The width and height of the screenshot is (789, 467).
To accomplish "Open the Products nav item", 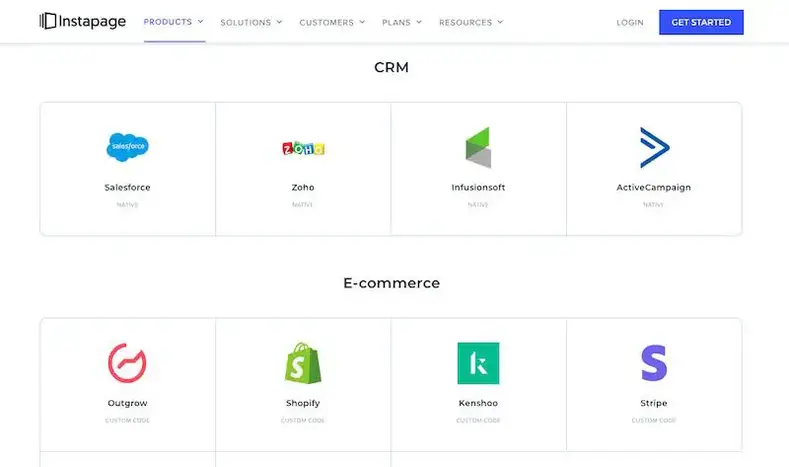I will (x=168, y=22).
